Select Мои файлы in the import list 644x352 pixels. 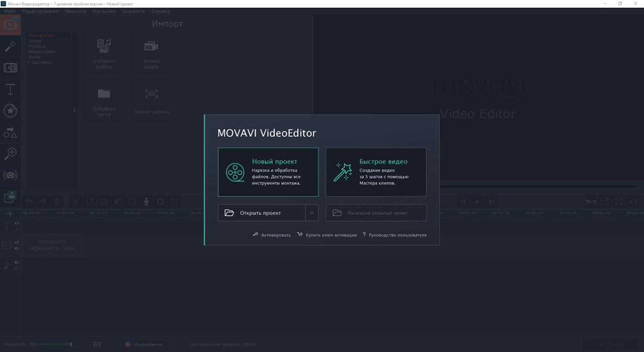click(x=41, y=35)
